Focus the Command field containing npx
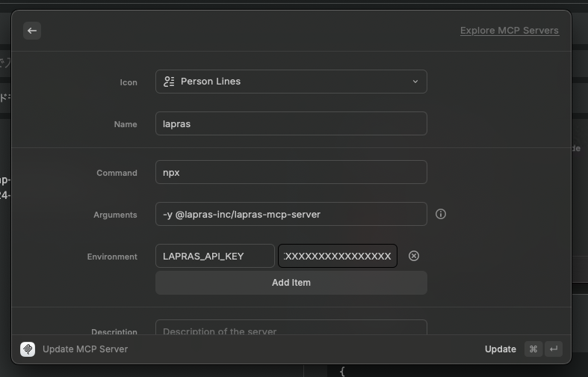Viewport: 588px width, 377px height. pos(291,172)
